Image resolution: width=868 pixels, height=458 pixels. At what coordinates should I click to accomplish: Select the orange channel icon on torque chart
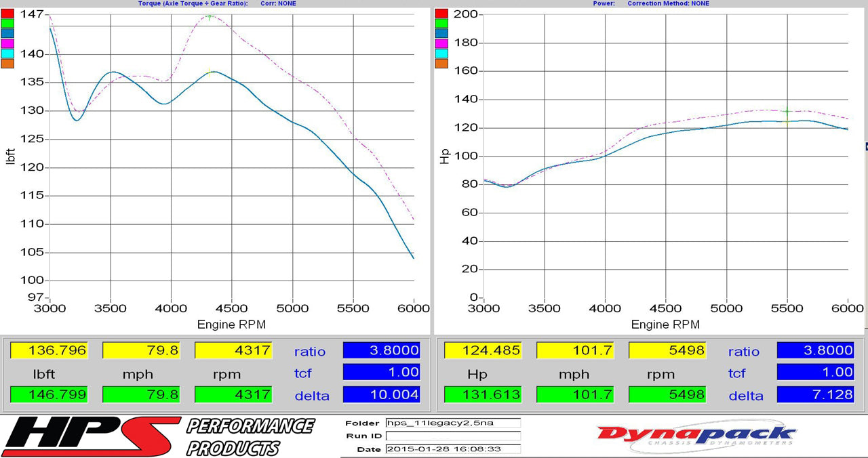7,63
